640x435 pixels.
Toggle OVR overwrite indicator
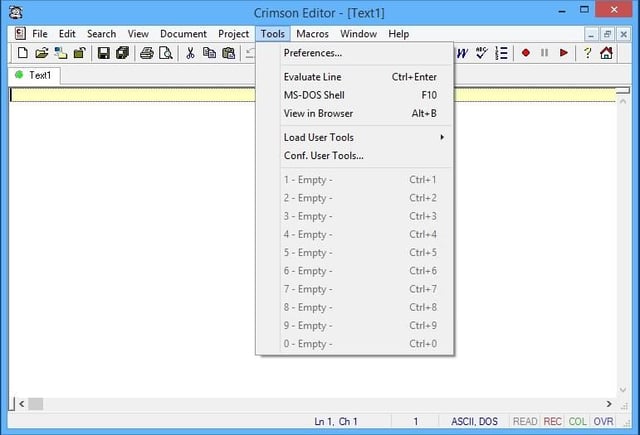[603, 421]
